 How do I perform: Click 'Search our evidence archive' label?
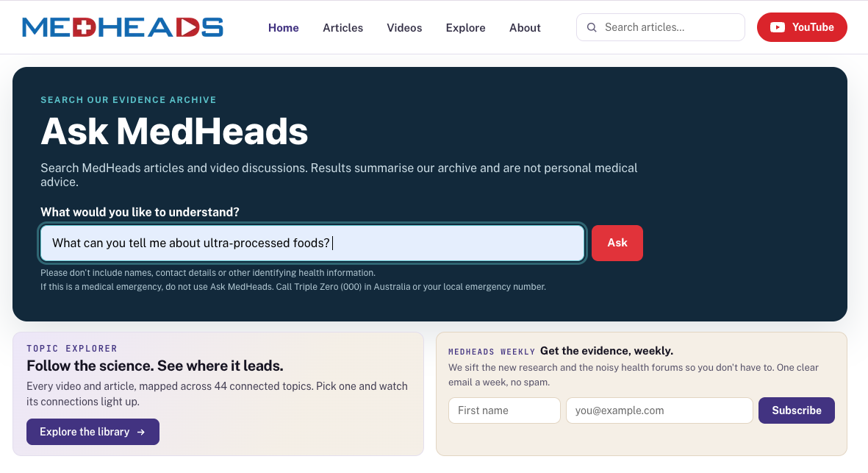129,100
